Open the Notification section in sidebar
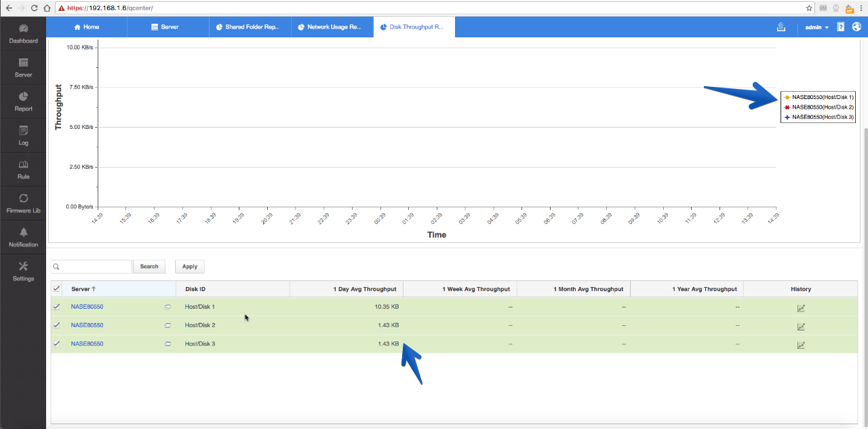This screenshot has height=429, width=868. 23,238
